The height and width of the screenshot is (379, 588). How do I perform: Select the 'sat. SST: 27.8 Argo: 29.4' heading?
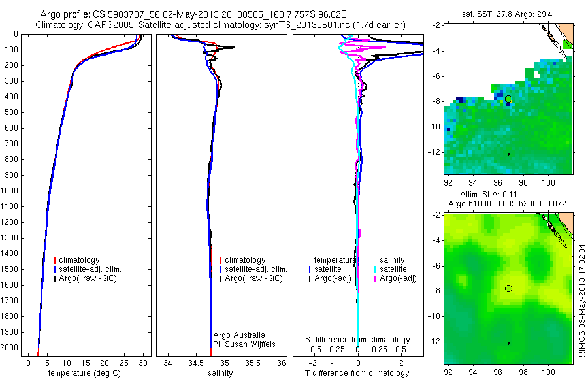tap(507, 14)
